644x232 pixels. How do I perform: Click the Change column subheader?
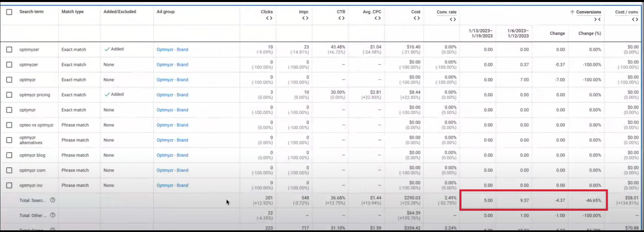pos(557,33)
